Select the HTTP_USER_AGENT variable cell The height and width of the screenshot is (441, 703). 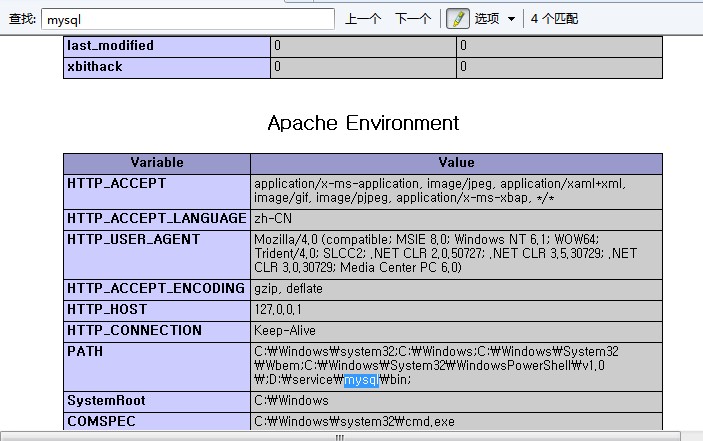coord(133,240)
